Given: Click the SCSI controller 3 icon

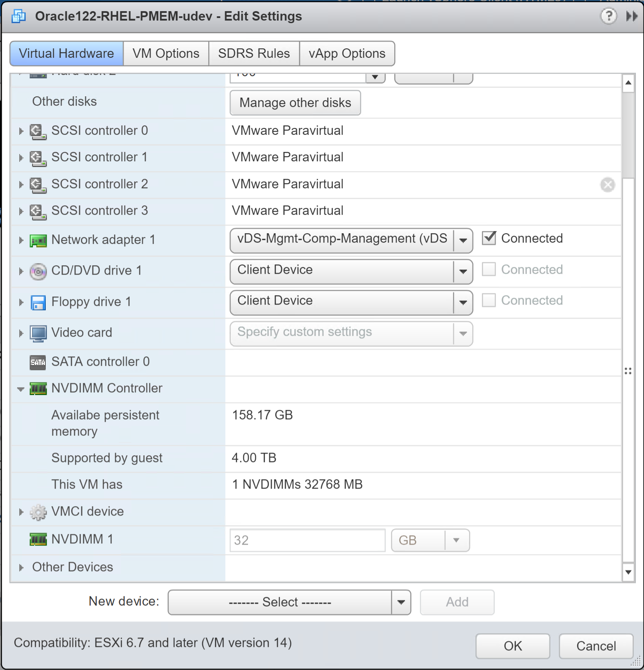Looking at the screenshot, I should (x=38, y=211).
